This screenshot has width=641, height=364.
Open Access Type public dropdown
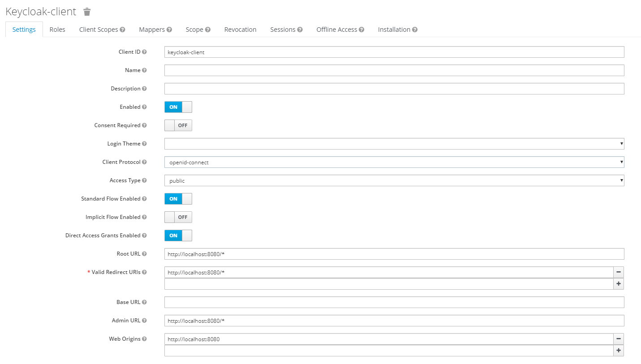[394, 180]
